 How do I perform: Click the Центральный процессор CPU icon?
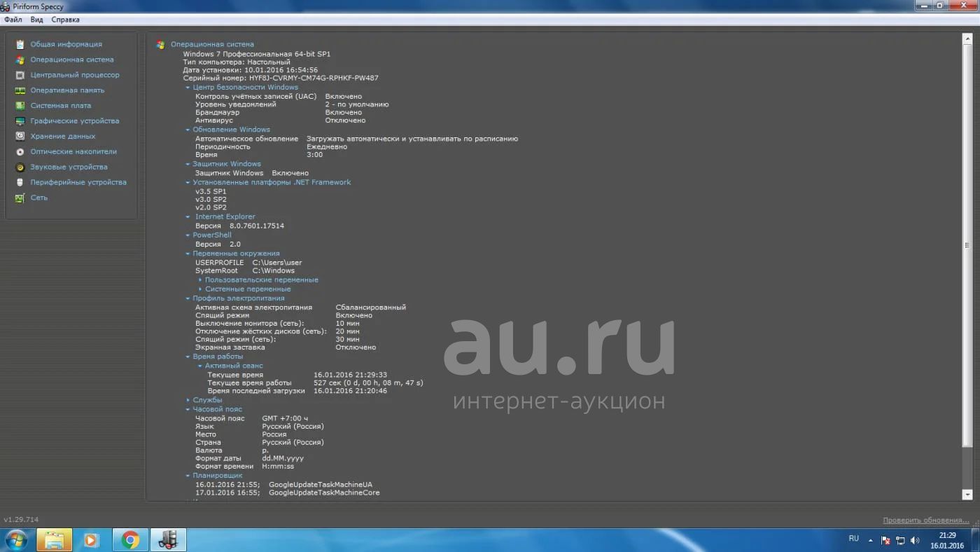pos(20,75)
